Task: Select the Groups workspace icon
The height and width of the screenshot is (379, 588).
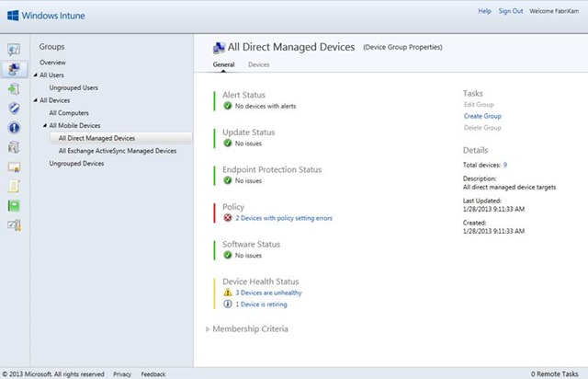Action: [x=14, y=69]
